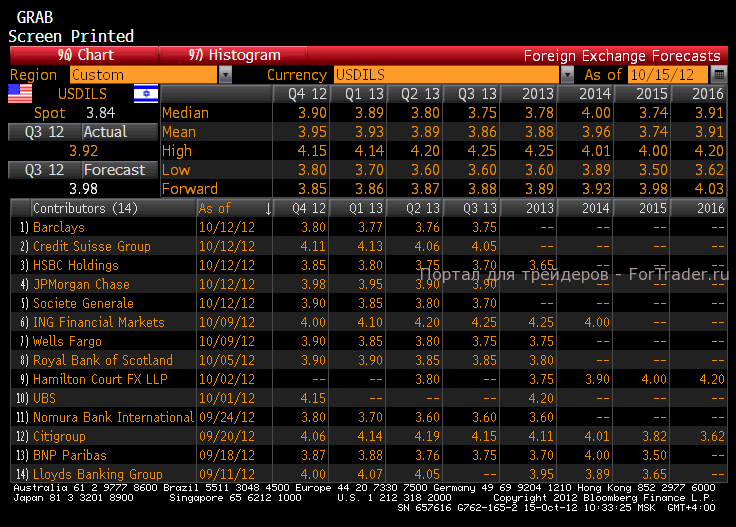Click Forward 2016 value 4.03
The image size is (736, 527).
pos(709,189)
